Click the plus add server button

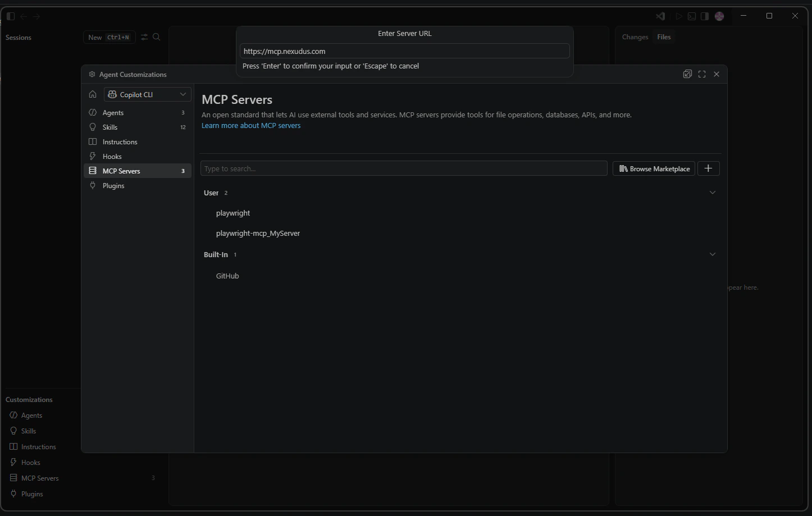coord(709,168)
